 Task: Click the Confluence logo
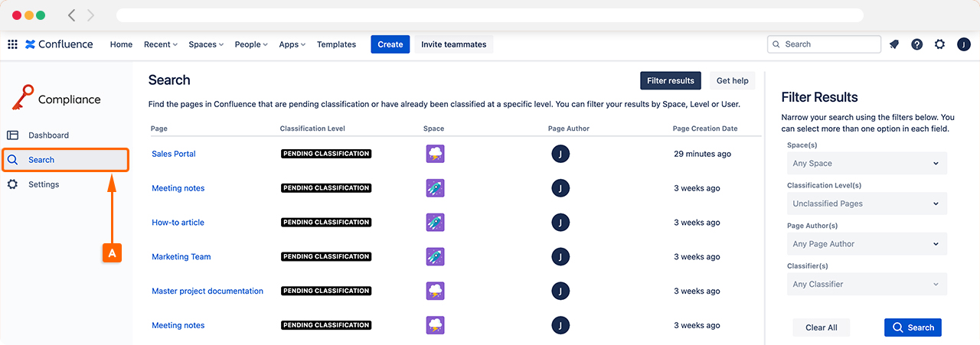[59, 44]
